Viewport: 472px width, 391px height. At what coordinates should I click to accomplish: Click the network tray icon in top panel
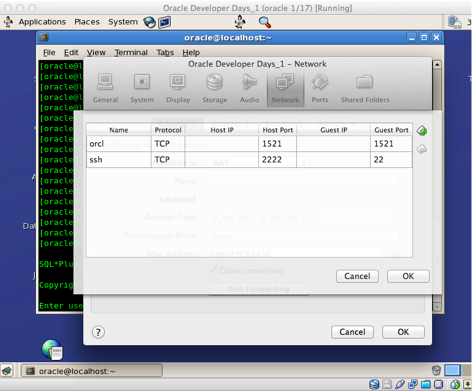[454, 22]
